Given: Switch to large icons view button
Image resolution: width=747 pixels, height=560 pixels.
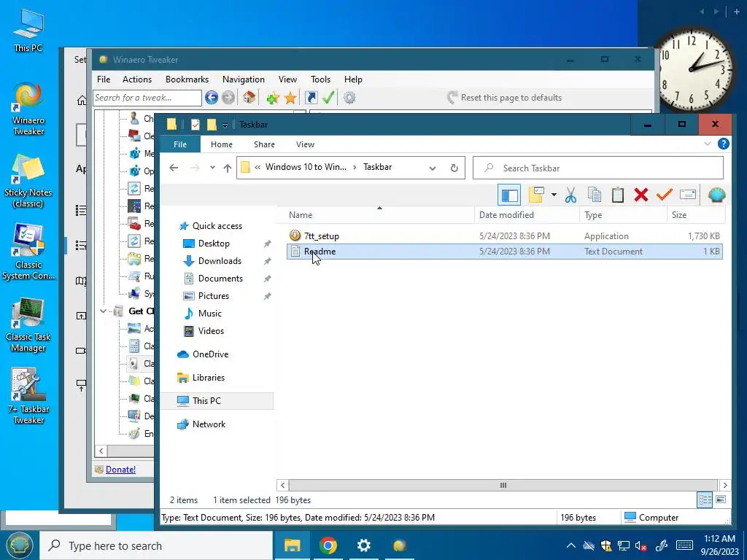Looking at the screenshot, I should pos(721,500).
